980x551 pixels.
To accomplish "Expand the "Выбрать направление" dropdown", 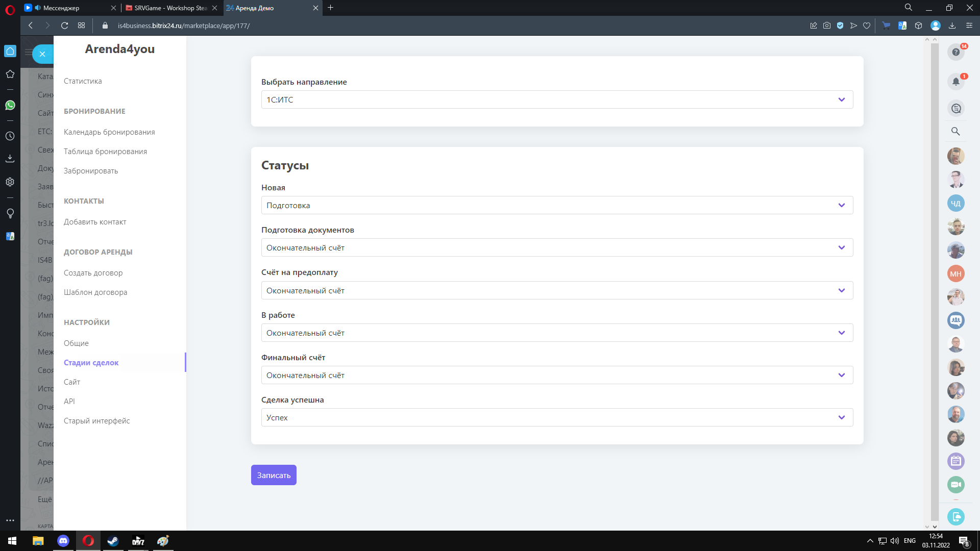I will coord(556,99).
